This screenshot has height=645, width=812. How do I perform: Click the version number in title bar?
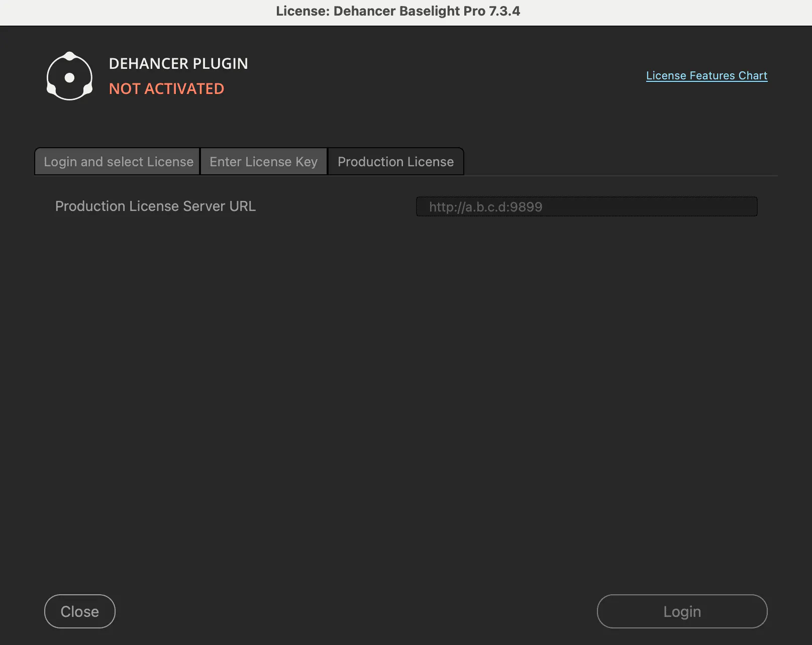coord(504,11)
